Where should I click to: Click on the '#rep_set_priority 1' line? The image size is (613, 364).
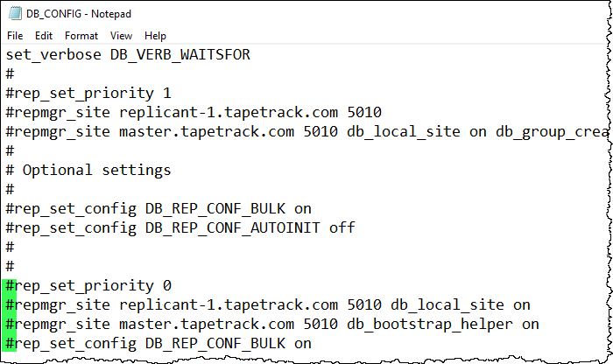88,94
